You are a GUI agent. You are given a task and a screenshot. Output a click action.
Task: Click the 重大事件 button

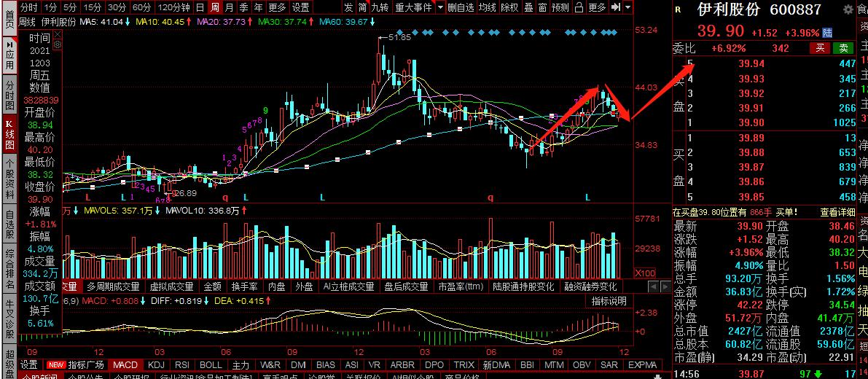(x=413, y=7)
